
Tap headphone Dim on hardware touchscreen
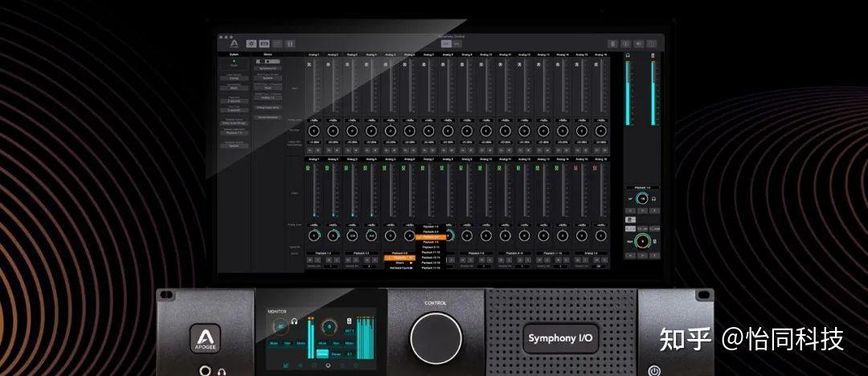[287, 343]
